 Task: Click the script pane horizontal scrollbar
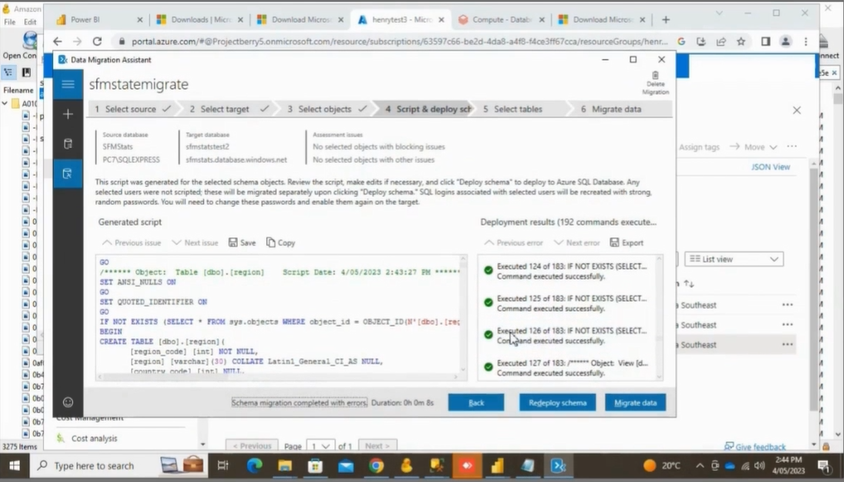(x=277, y=377)
